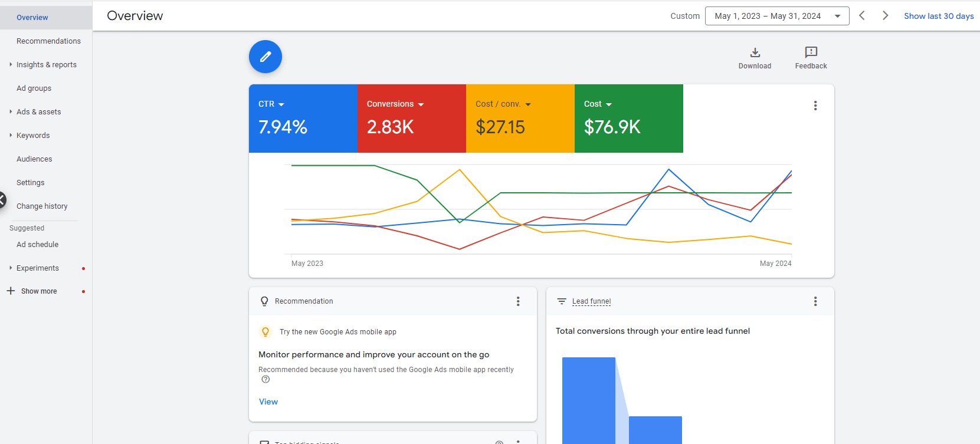Click the shorter second lead funnel bar

(x=655, y=430)
